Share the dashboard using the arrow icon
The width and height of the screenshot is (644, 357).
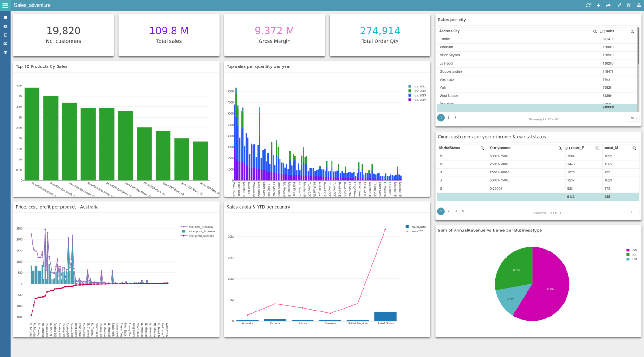click(x=608, y=5)
